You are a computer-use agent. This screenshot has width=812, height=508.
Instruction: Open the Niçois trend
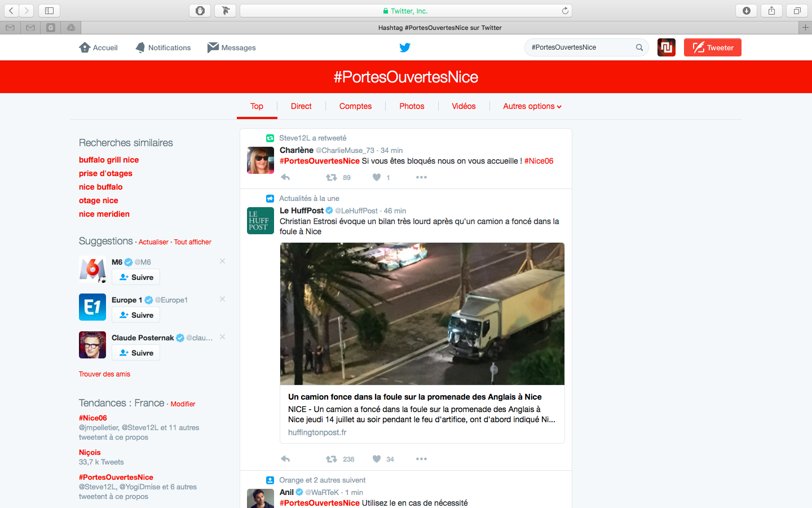(90, 453)
